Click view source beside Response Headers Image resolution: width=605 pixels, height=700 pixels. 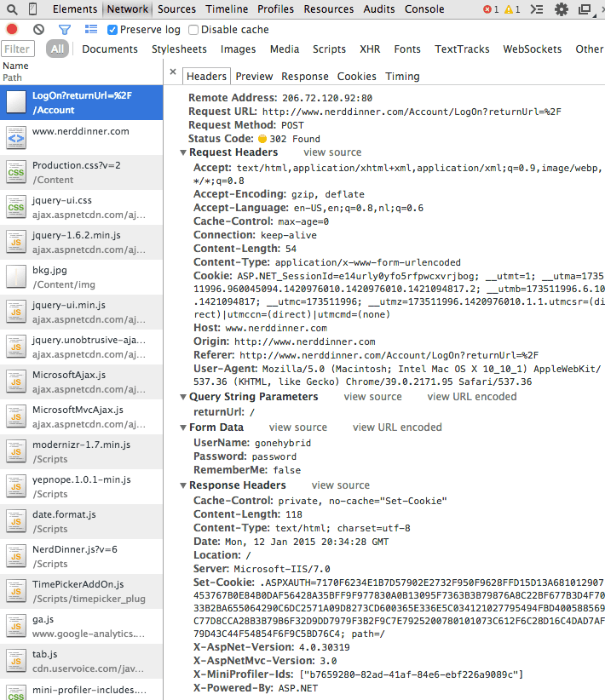coord(341,485)
